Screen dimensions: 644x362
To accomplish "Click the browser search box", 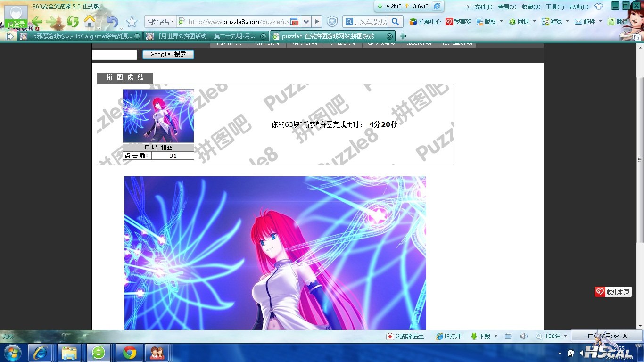I will pos(374,22).
